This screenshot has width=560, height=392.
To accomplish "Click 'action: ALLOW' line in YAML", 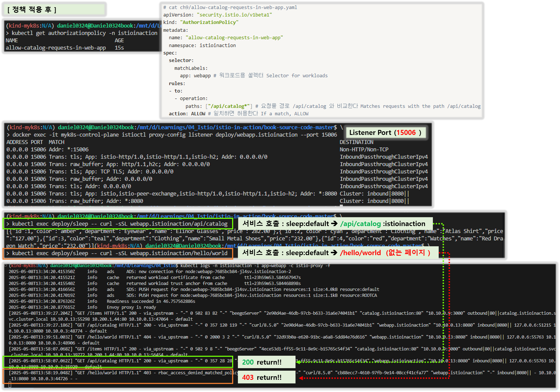I will click(x=187, y=114).
